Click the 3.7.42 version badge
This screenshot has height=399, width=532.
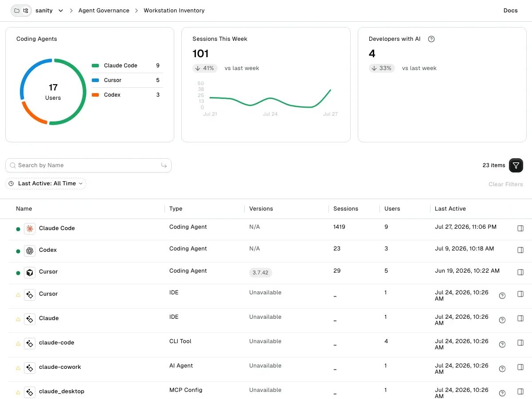pyautogui.click(x=261, y=273)
